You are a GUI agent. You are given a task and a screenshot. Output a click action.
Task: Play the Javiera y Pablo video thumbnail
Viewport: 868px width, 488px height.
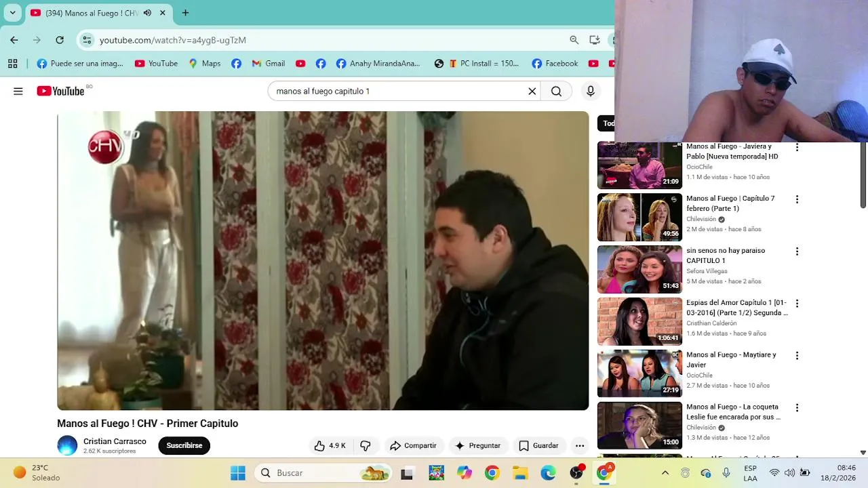pos(639,165)
